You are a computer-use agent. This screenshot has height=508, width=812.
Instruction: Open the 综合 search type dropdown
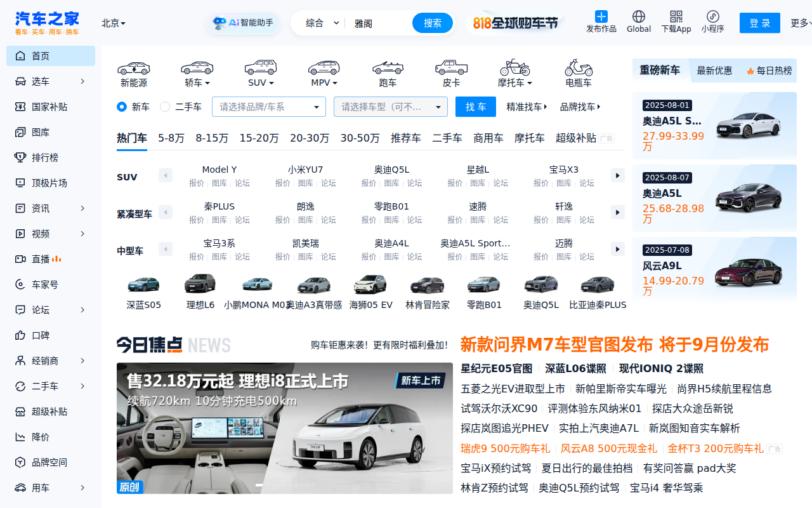[323, 23]
